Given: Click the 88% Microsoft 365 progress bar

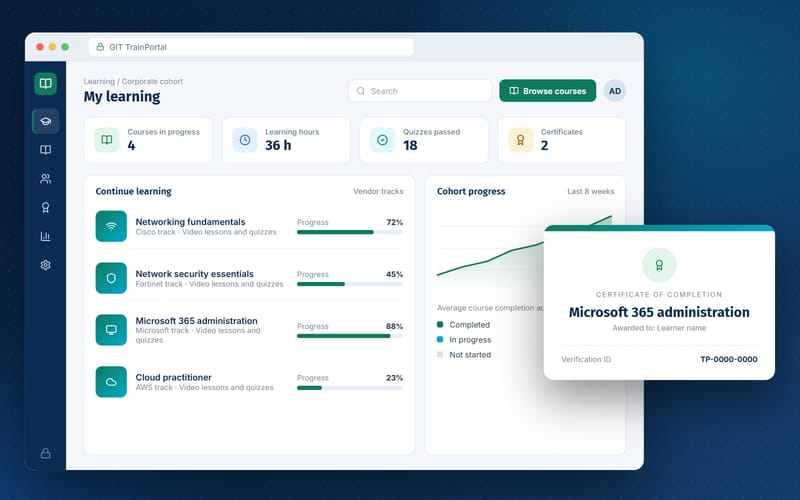Looking at the screenshot, I should pos(350,336).
